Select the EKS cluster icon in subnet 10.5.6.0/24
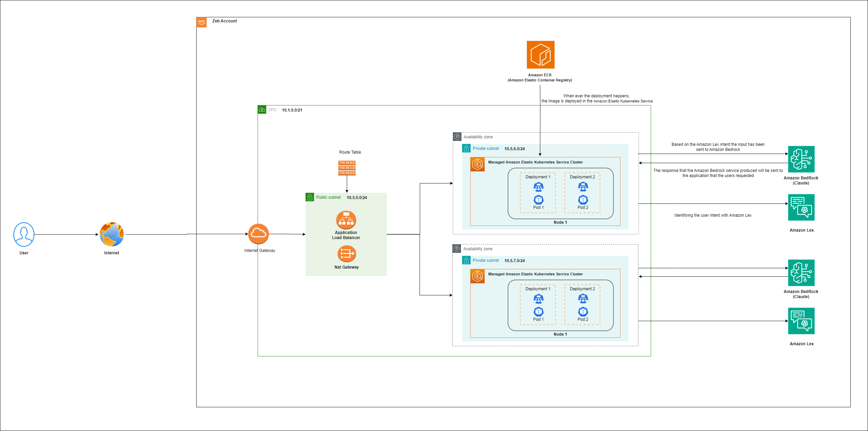 [x=478, y=164]
